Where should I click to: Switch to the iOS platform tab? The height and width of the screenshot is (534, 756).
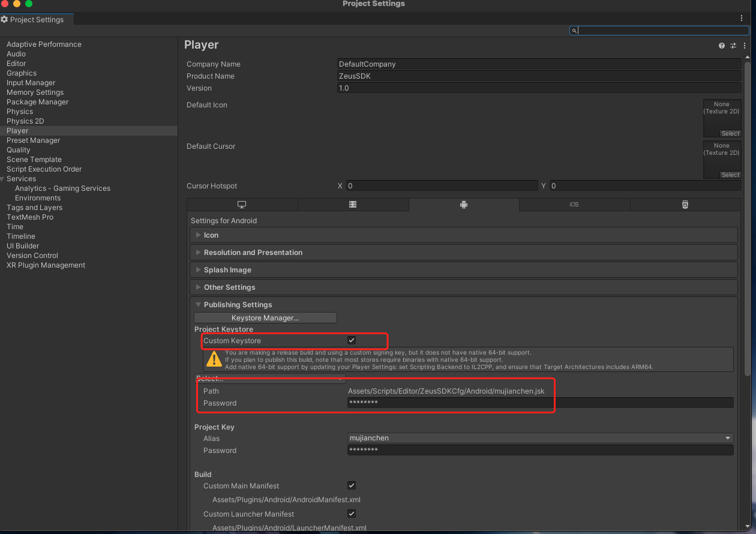[574, 205]
